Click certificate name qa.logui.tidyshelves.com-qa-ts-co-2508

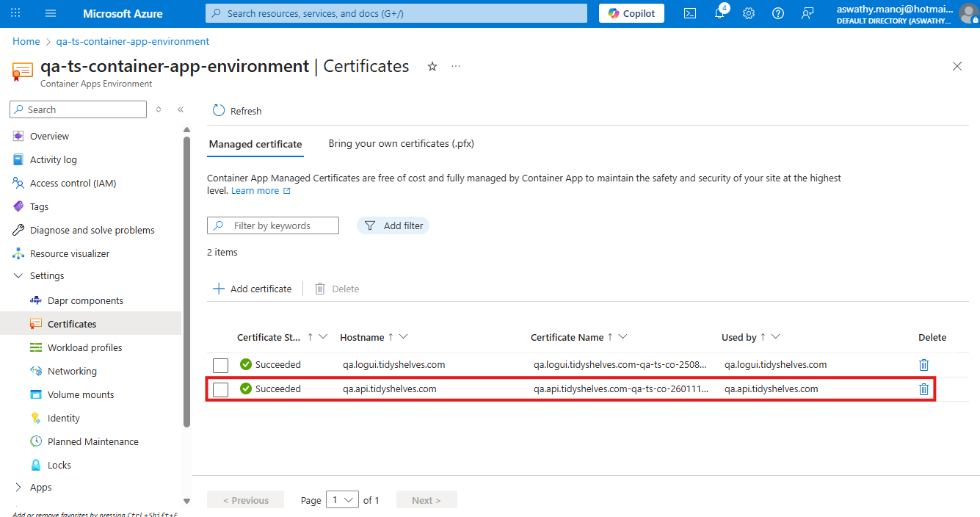(x=621, y=365)
